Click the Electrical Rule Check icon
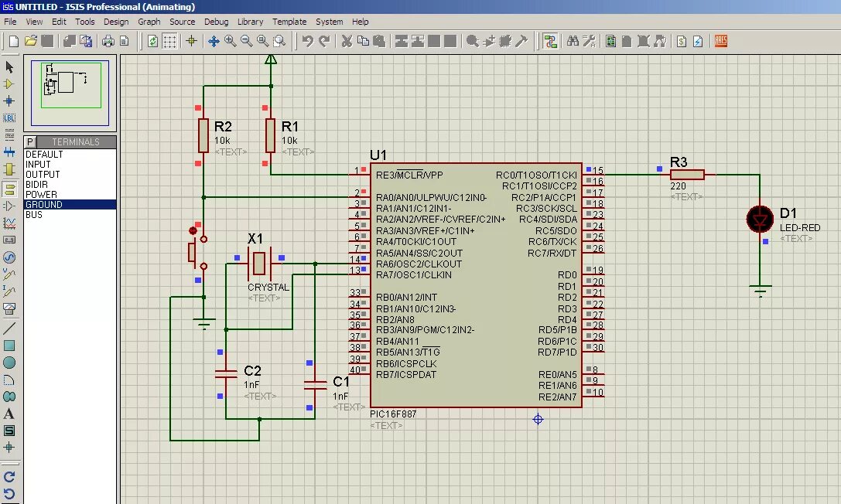 point(698,41)
